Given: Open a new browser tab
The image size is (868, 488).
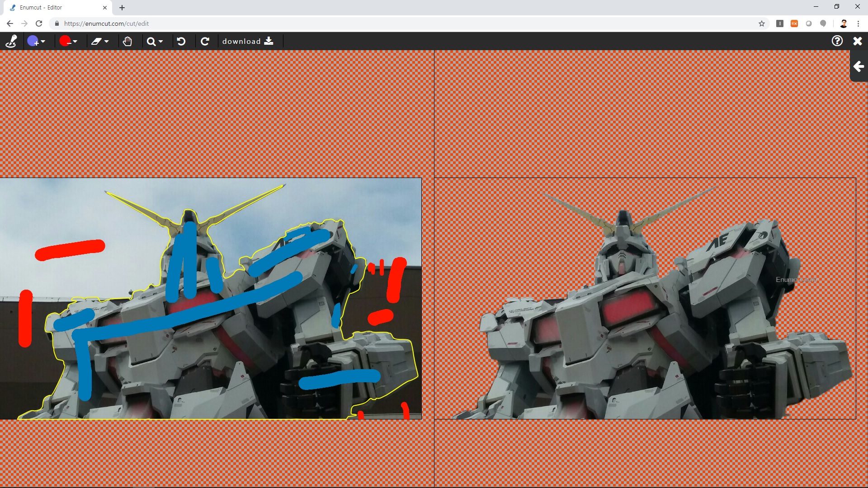Looking at the screenshot, I should tap(122, 8).
